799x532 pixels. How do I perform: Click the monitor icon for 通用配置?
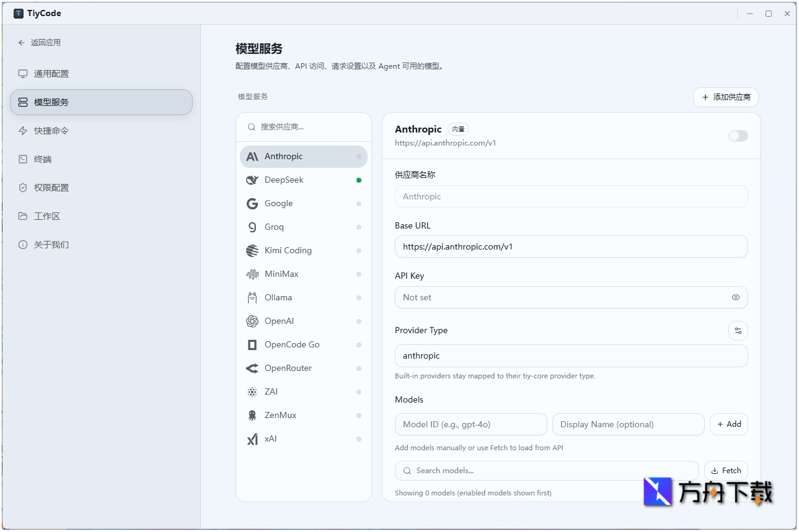23,74
